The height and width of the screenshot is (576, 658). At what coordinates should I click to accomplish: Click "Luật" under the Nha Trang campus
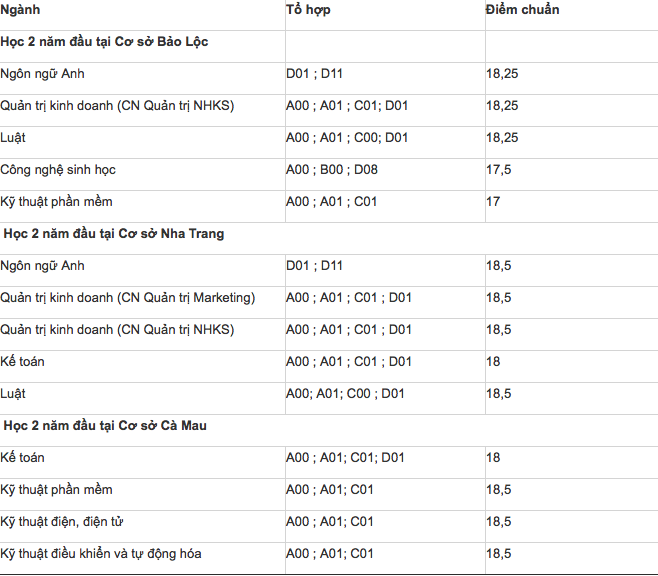(14, 394)
